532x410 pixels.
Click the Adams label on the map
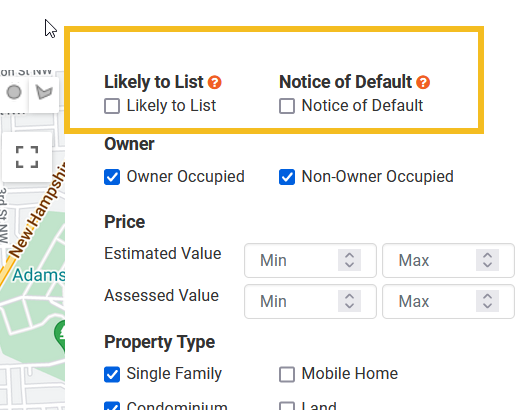pos(39,275)
